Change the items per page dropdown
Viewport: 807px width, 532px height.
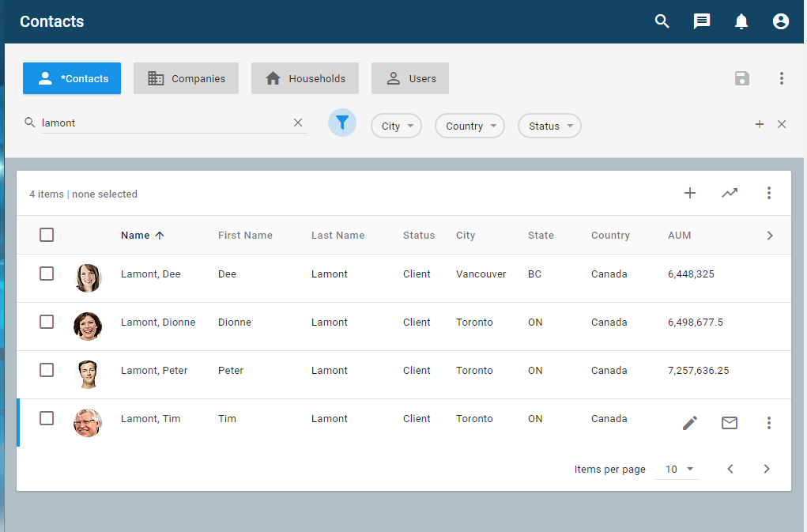(x=679, y=469)
